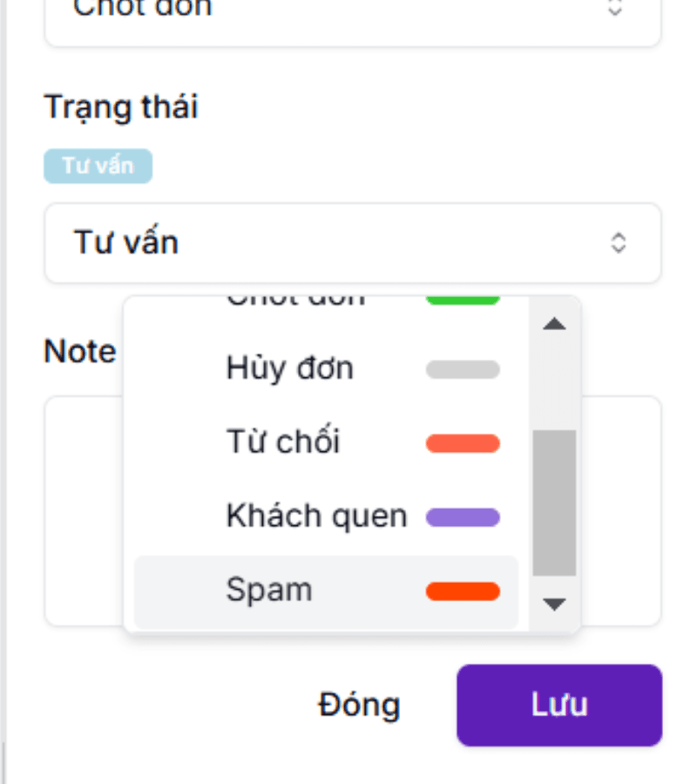Click the scroll down arrow in dropdown list
Viewport: 697px width, 784px height.
click(x=554, y=603)
